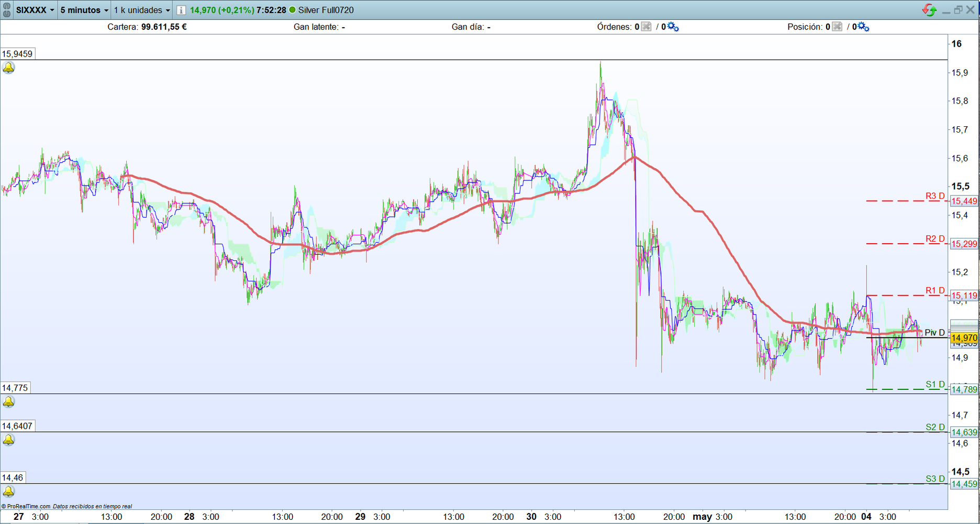Click the Gan latente label
This screenshot has width=980, height=524.
(316, 27)
